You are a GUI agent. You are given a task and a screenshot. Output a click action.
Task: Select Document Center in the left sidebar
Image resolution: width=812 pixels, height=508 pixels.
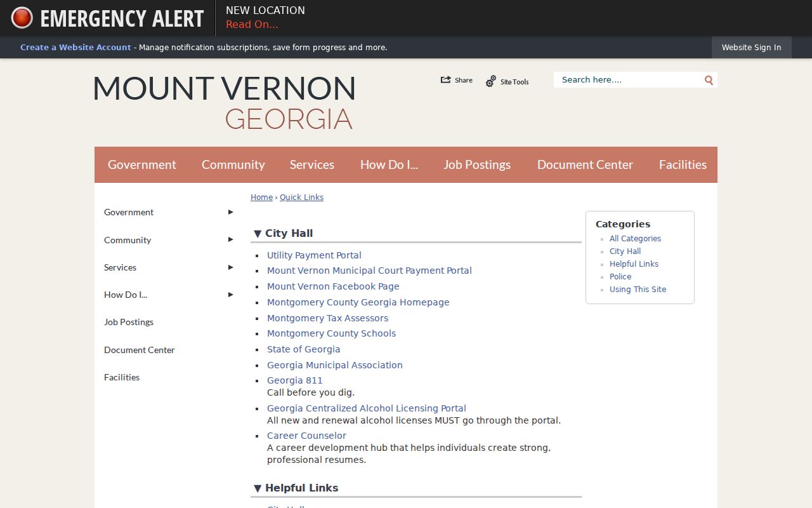click(x=139, y=350)
